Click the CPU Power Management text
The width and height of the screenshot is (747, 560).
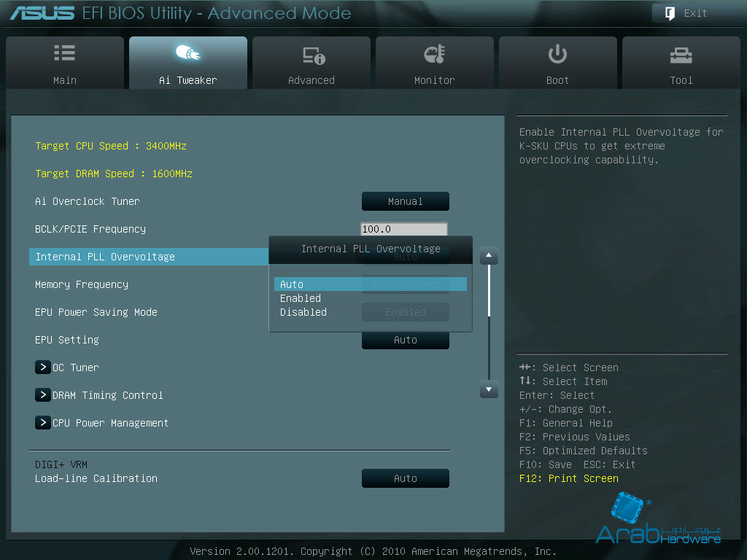[x=110, y=423]
